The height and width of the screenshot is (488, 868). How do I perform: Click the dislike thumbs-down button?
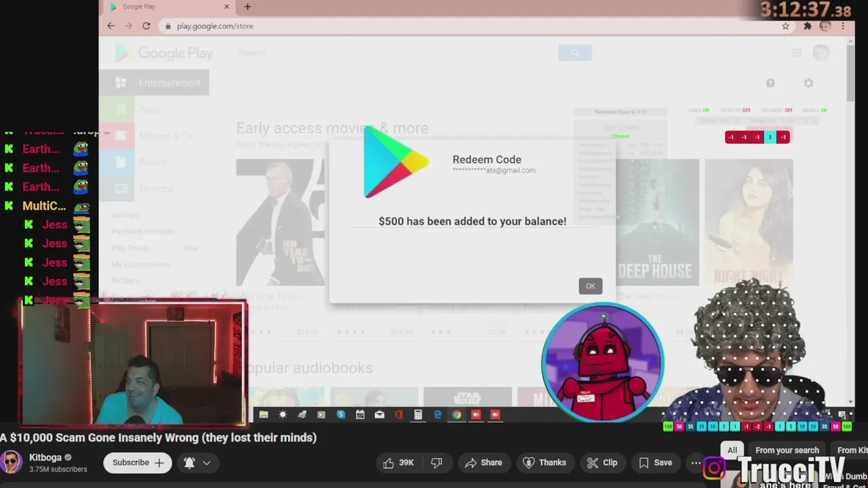coord(436,463)
